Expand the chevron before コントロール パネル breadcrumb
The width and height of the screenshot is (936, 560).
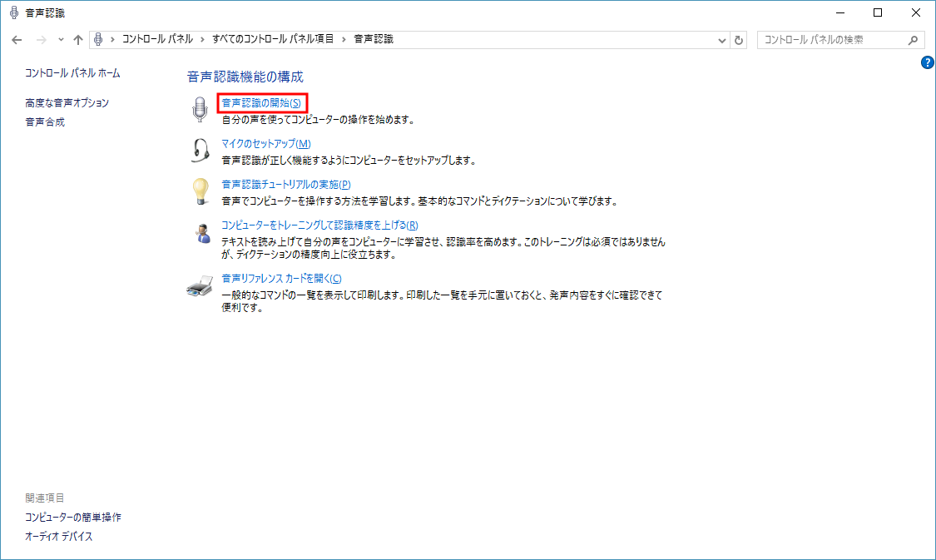pos(112,39)
